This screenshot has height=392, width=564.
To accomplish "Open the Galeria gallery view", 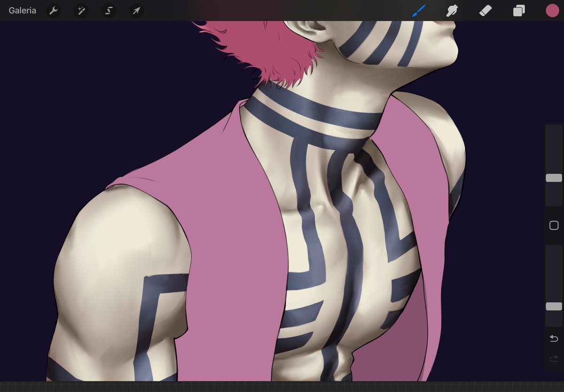I will 22,10.
